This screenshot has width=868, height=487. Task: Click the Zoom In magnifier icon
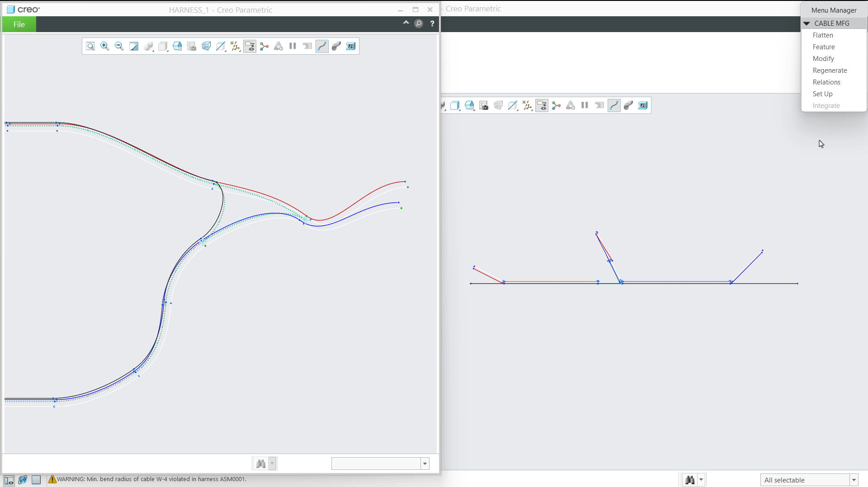click(x=105, y=46)
